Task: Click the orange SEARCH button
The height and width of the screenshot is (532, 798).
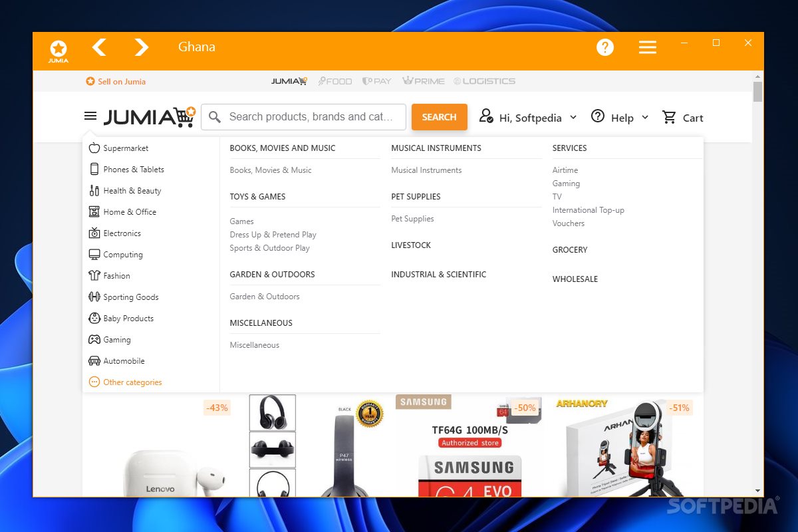Action: [440, 117]
